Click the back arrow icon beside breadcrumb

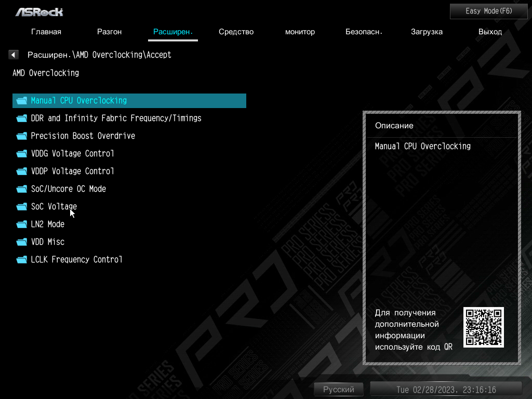(13, 55)
